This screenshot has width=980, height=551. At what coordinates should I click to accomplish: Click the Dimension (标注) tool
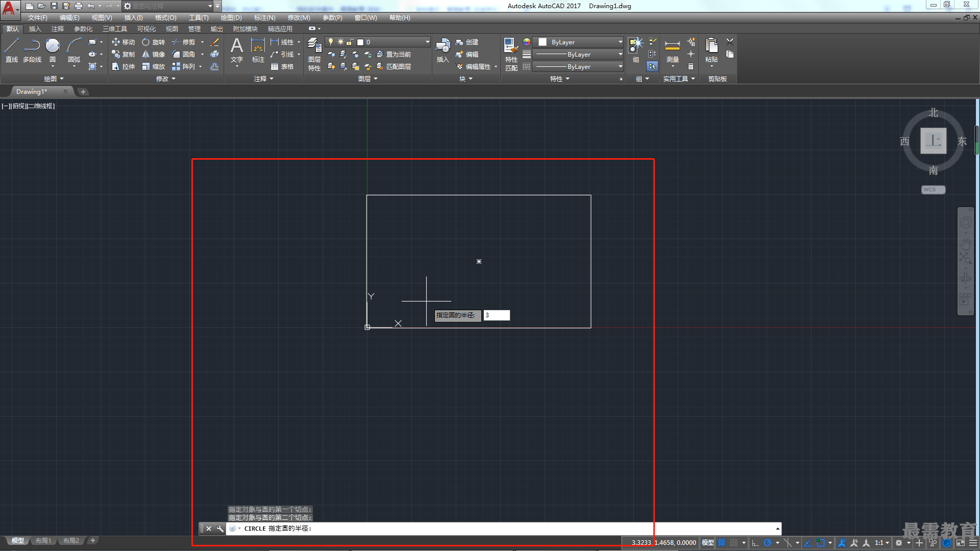[258, 50]
